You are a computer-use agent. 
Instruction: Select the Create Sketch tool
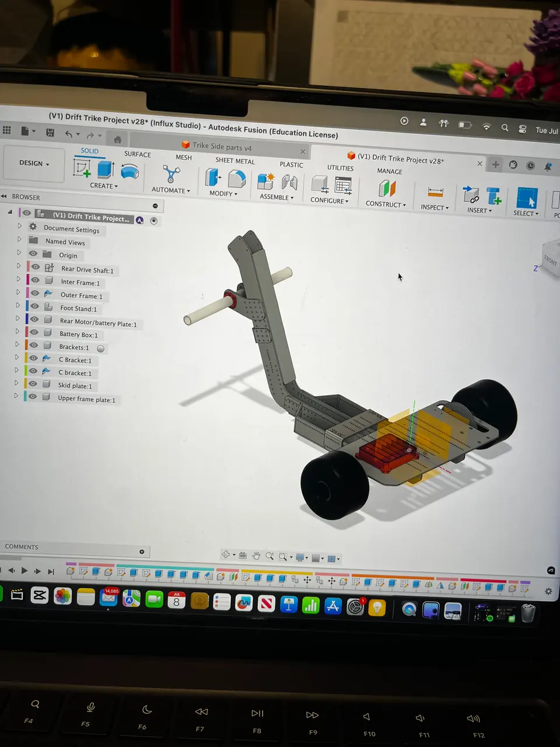coord(82,169)
